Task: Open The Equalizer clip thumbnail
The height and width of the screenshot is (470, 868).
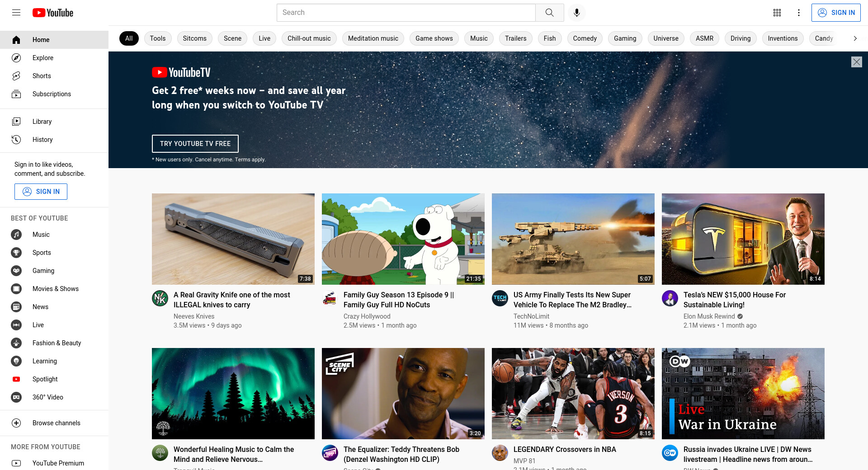Action: click(403, 394)
